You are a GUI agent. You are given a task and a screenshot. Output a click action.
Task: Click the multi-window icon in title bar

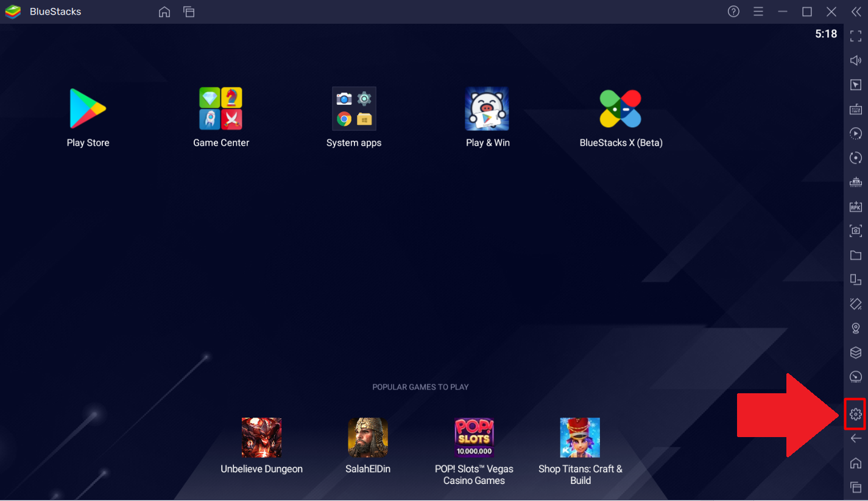[x=189, y=12]
